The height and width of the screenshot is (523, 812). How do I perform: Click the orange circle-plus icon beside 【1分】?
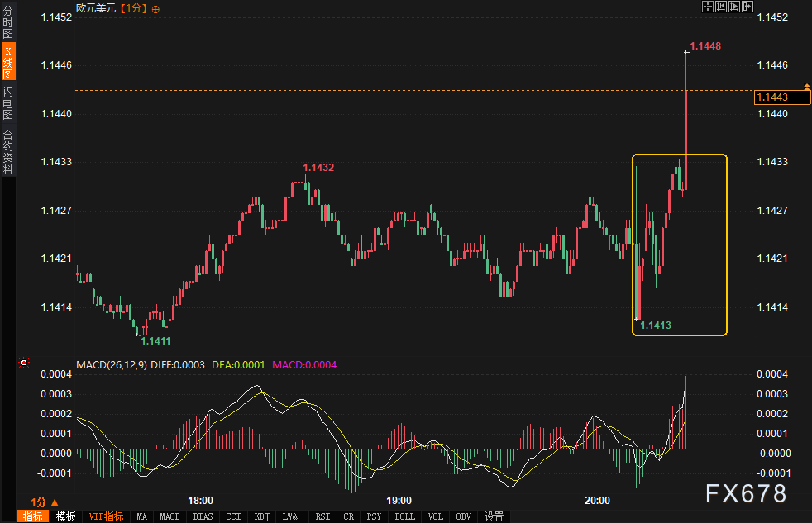click(157, 7)
